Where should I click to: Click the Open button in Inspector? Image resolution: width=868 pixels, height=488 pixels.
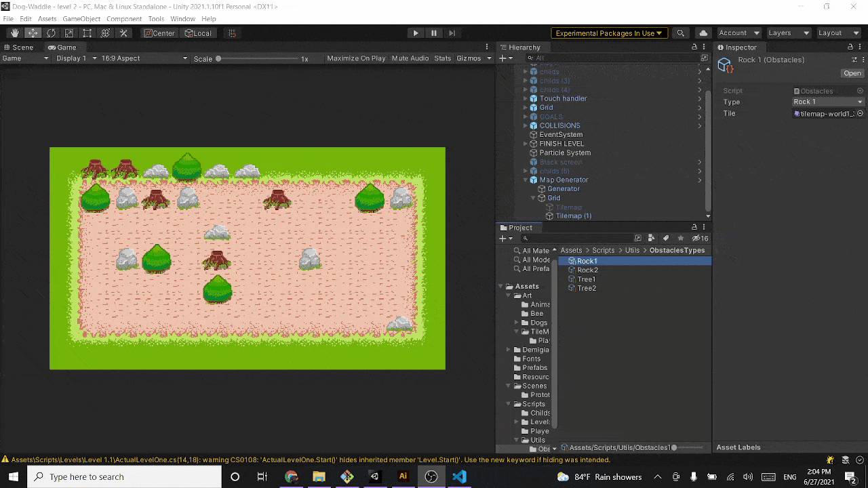852,73
